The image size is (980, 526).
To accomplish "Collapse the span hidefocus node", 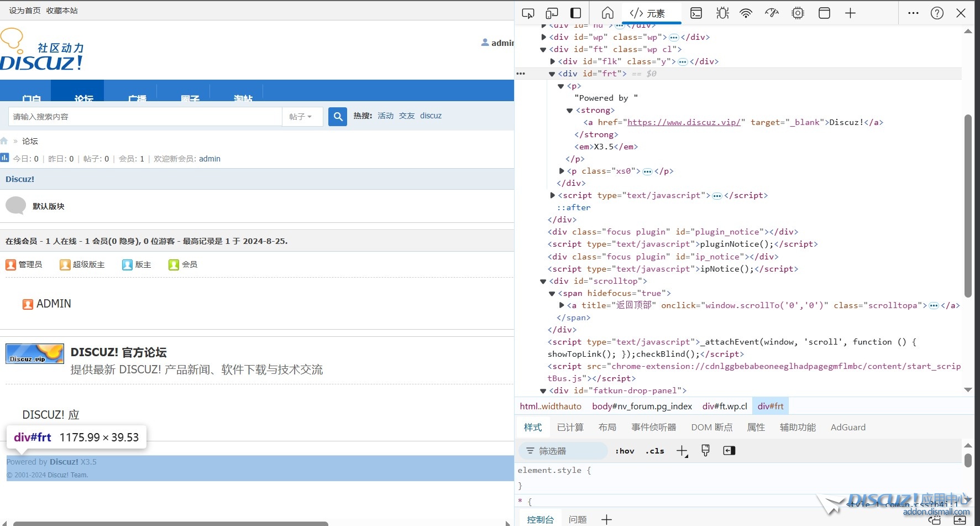I will point(552,293).
